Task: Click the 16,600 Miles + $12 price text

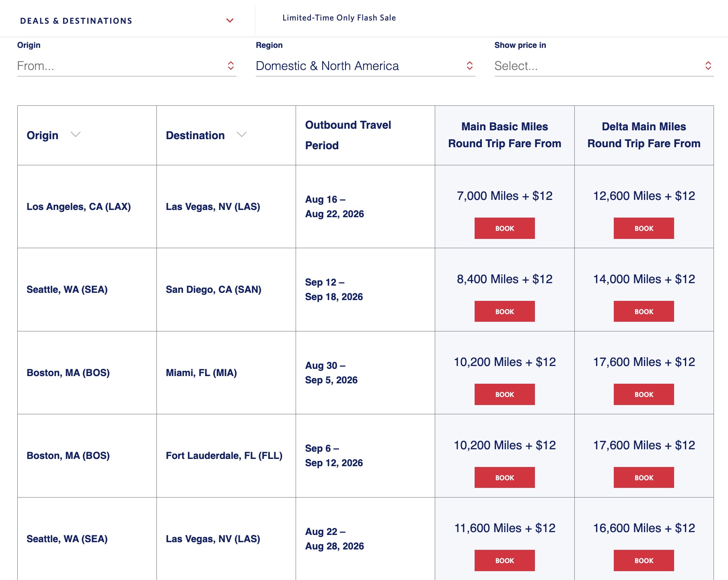Action: pyautogui.click(x=644, y=528)
